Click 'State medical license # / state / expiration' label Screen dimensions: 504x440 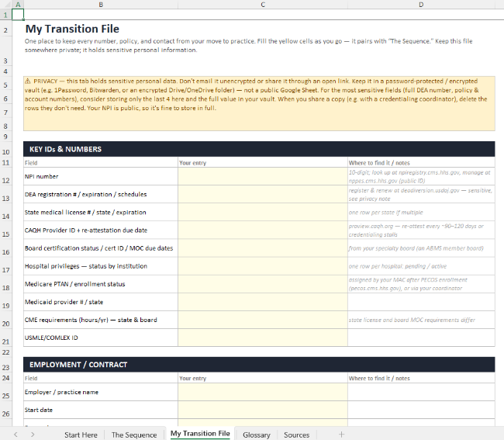point(101,213)
